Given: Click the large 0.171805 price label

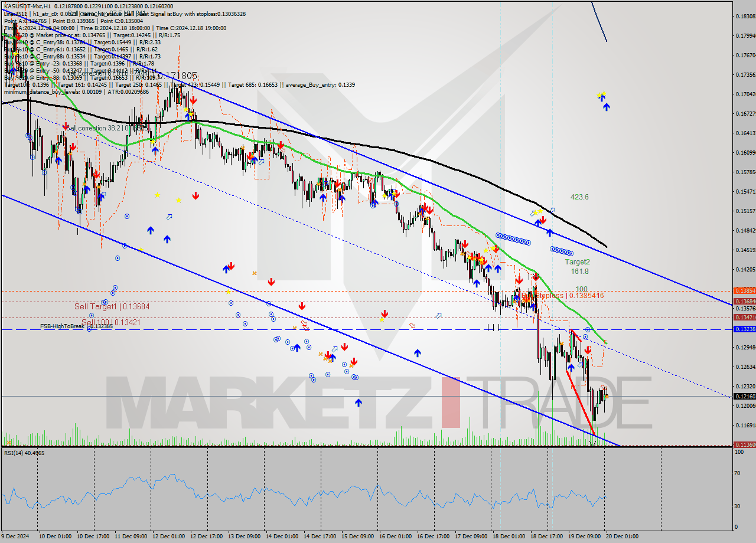Looking at the screenshot, I should 178,76.
